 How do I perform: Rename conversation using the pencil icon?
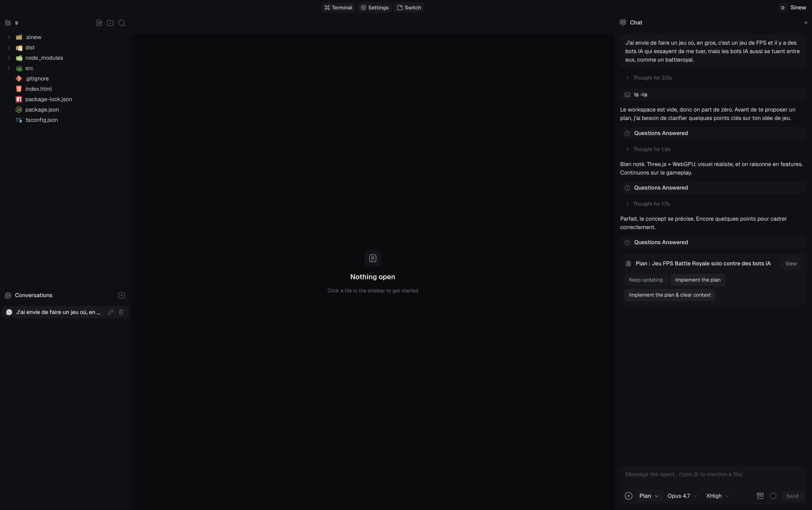point(110,312)
